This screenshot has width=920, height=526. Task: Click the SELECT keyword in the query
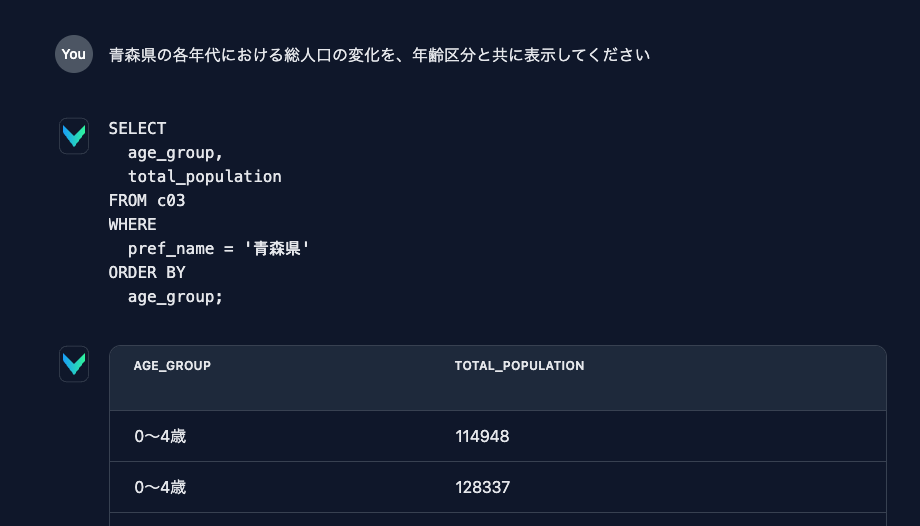coord(137,129)
